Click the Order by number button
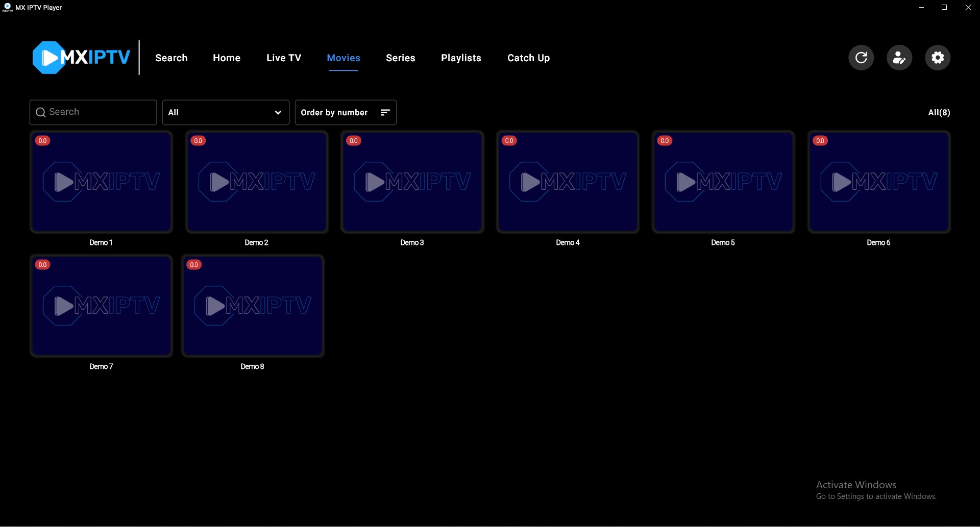 (x=346, y=112)
